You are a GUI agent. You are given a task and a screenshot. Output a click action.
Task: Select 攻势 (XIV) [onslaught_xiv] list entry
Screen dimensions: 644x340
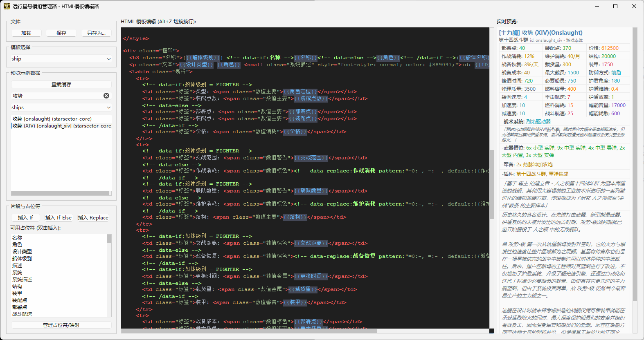tap(61, 126)
